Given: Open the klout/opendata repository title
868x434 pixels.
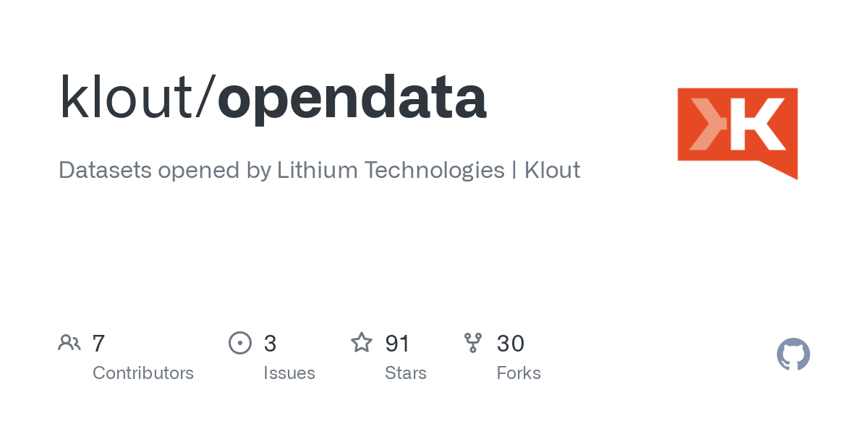Looking at the screenshot, I should point(273,98).
